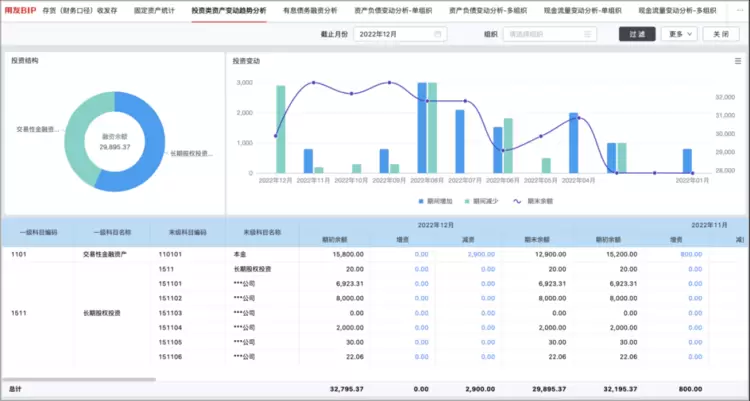
Task: Click the 2022年12月 green 期间减少 bar
Action: (x=281, y=129)
